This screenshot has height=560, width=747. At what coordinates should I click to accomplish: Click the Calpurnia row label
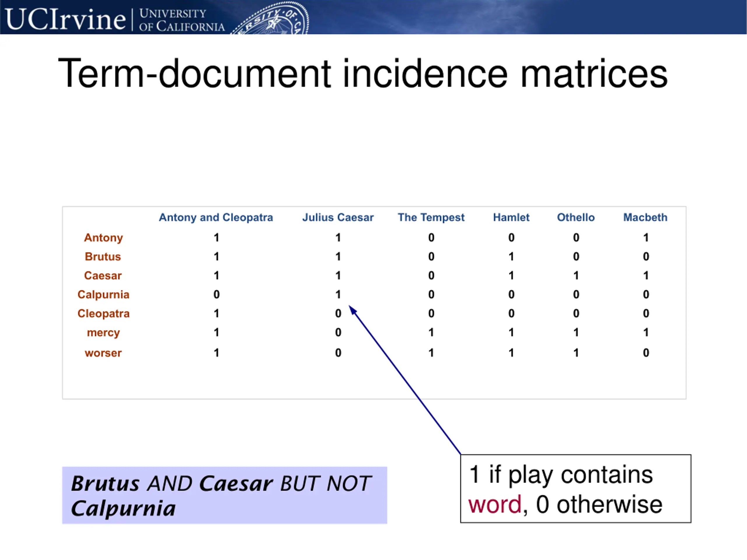tap(103, 295)
